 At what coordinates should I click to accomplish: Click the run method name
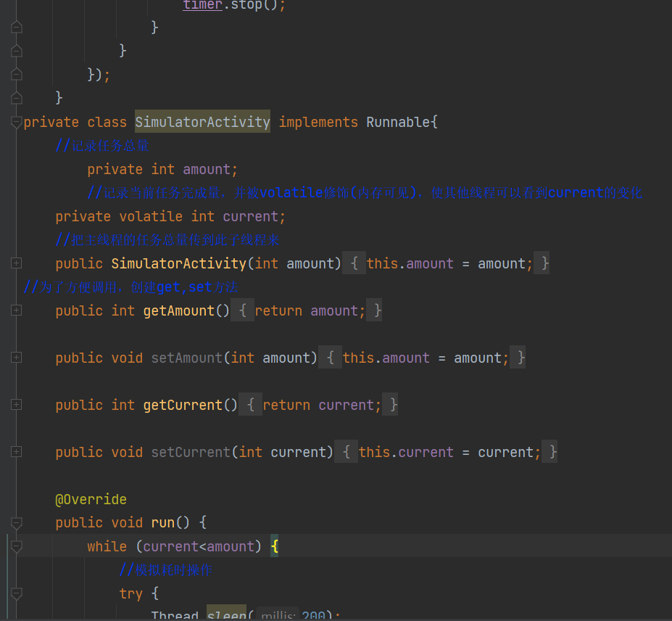(x=162, y=523)
